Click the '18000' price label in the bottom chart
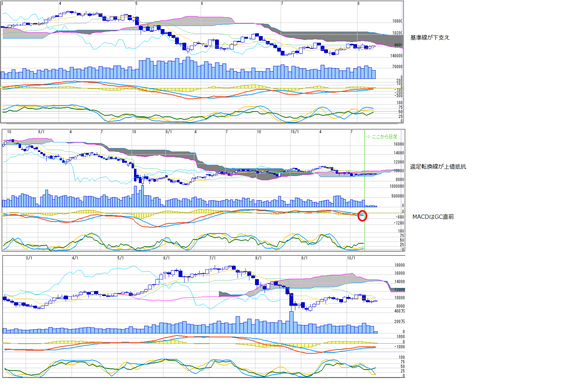Viewport: 583px width, 392px height. pos(400,265)
